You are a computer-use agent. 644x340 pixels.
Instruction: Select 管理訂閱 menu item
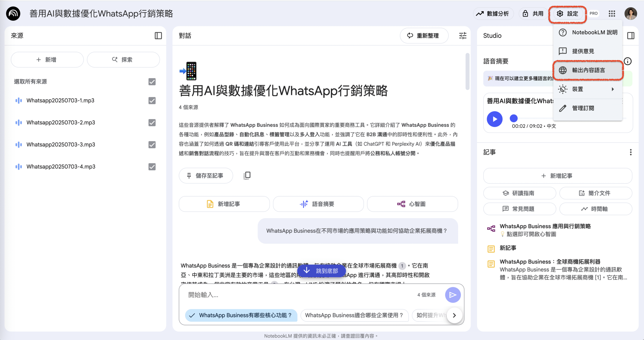(x=588, y=108)
